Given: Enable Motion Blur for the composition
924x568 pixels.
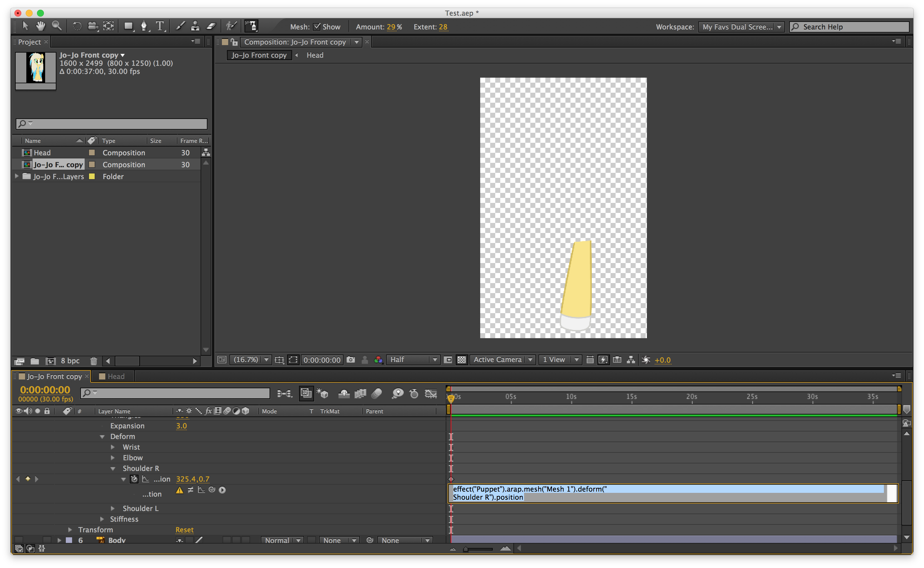Looking at the screenshot, I should coord(377,394).
